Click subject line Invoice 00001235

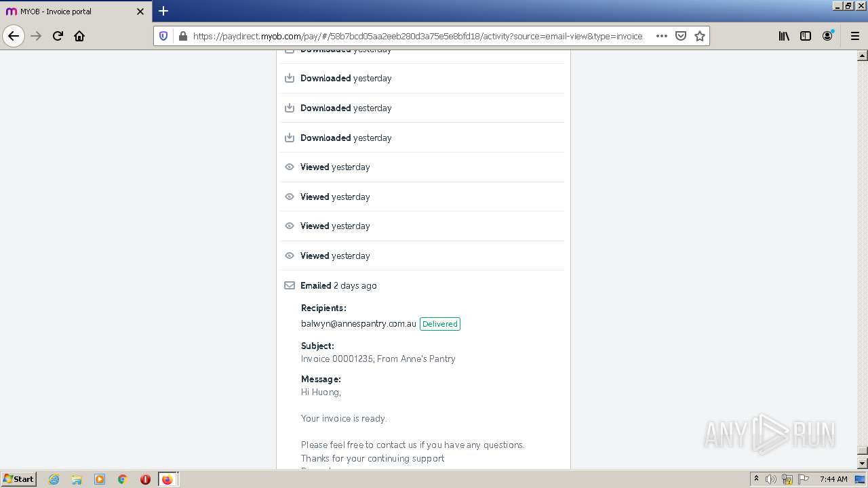pos(378,359)
